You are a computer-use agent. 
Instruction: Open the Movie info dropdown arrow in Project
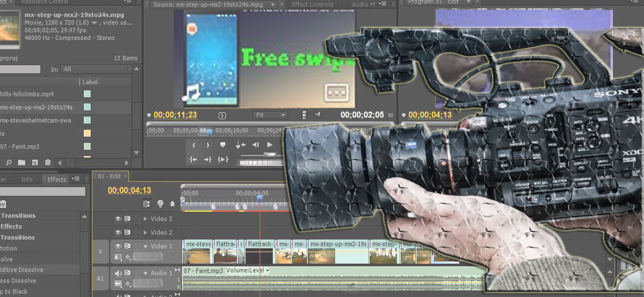click(94, 23)
